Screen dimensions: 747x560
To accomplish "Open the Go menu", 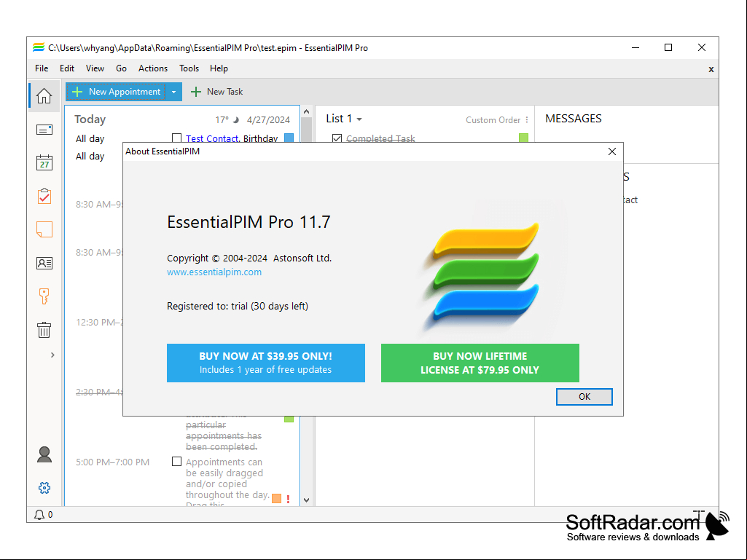I will tap(121, 68).
